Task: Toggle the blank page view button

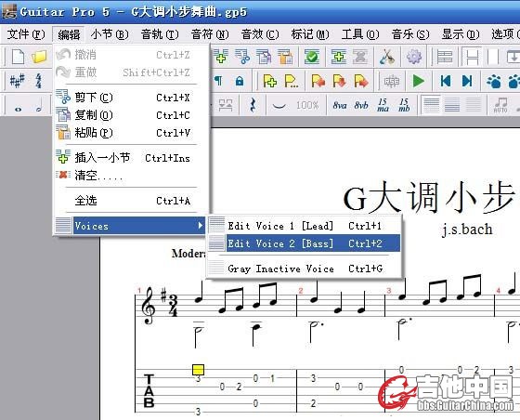Action: coord(493,57)
